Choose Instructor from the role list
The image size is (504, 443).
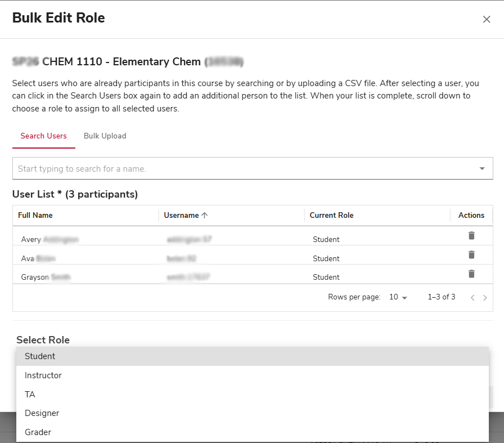[253, 375]
